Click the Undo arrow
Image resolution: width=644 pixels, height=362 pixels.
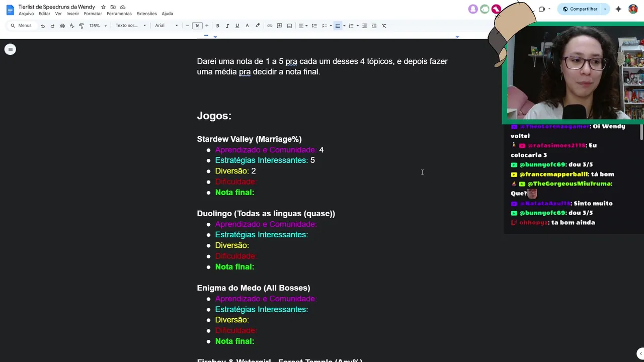[x=43, y=26]
